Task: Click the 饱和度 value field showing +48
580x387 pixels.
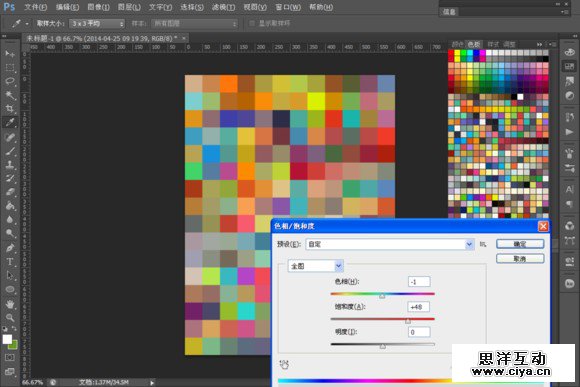Action: (x=419, y=307)
